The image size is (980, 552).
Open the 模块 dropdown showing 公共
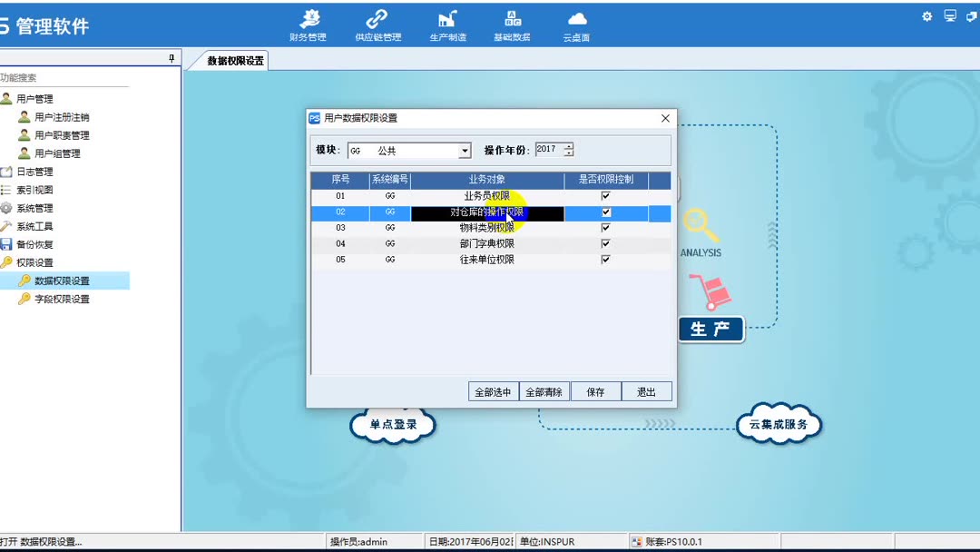465,150
